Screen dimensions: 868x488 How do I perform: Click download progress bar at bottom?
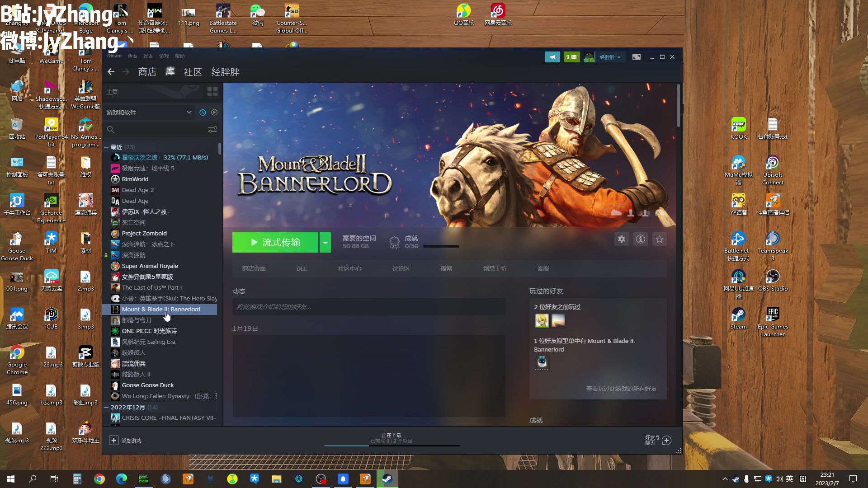[x=392, y=446]
